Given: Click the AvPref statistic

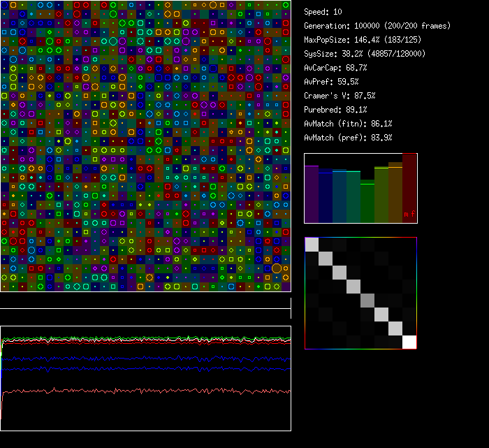Looking at the screenshot, I should pyautogui.click(x=331, y=82).
